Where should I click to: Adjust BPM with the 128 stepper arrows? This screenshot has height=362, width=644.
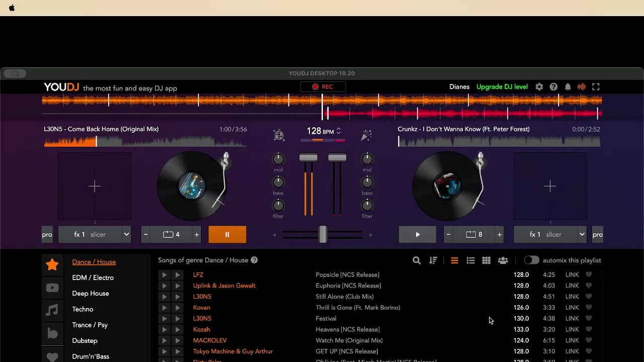[x=339, y=131]
